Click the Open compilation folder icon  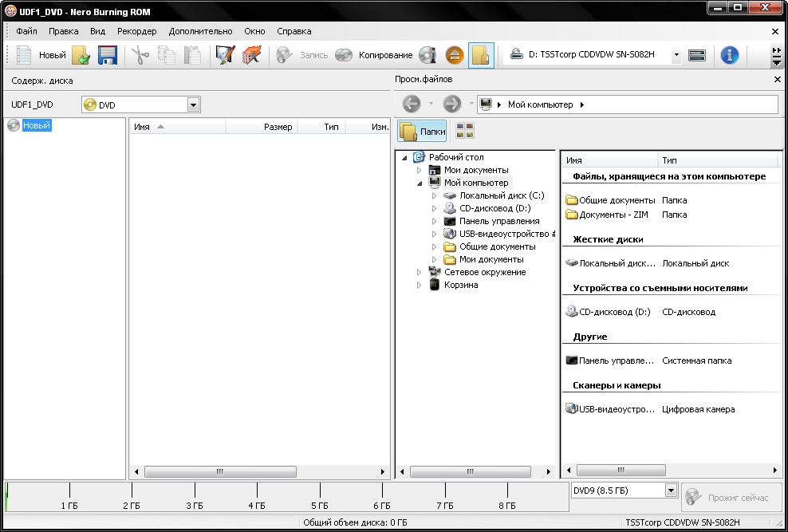pos(81,55)
